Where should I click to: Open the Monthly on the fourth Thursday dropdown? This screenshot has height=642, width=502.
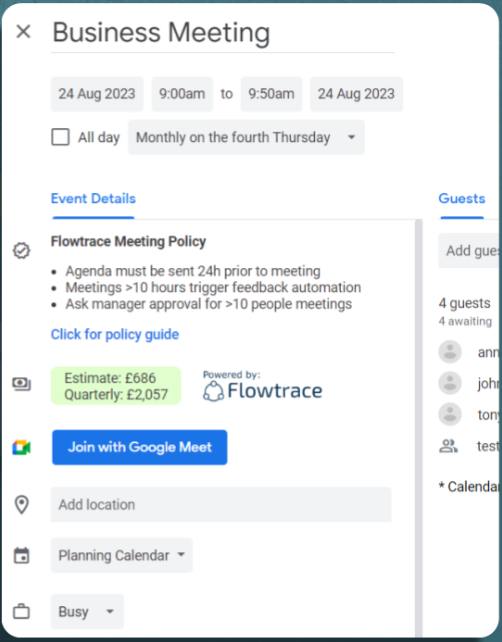click(x=246, y=137)
